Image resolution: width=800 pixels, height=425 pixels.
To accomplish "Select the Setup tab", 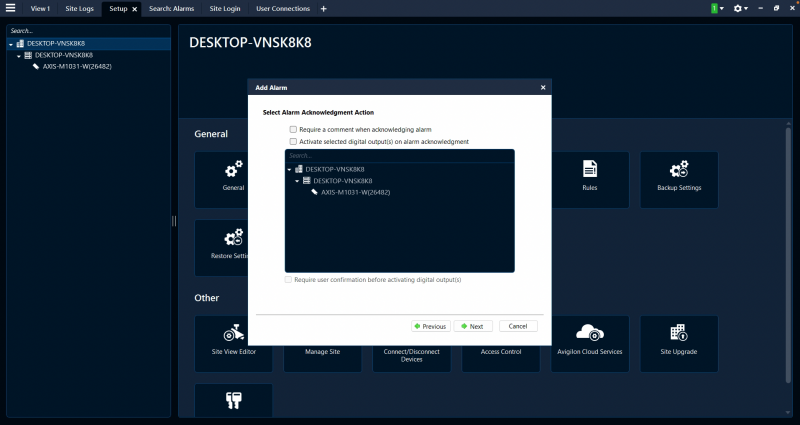I will tap(118, 9).
